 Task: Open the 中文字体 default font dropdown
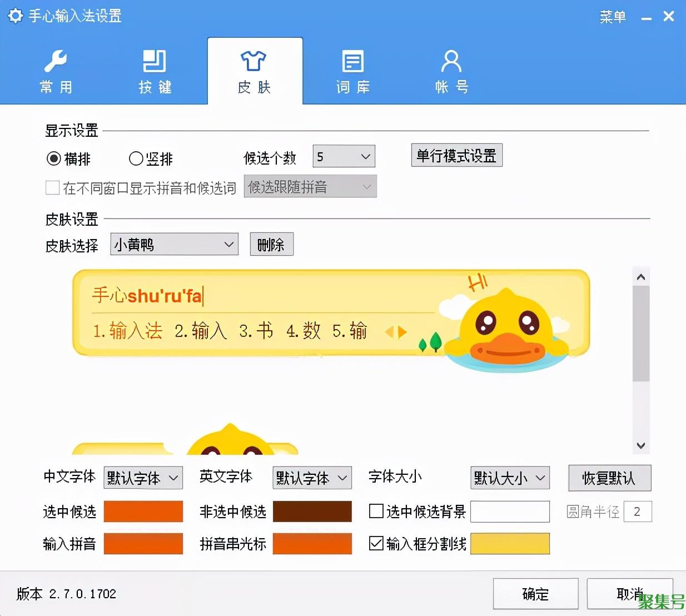click(143, 478)
